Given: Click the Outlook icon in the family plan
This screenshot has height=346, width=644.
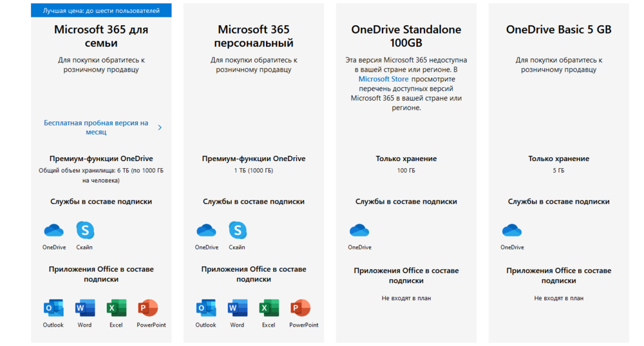Looking at the screenshot, I should point(53,308).
